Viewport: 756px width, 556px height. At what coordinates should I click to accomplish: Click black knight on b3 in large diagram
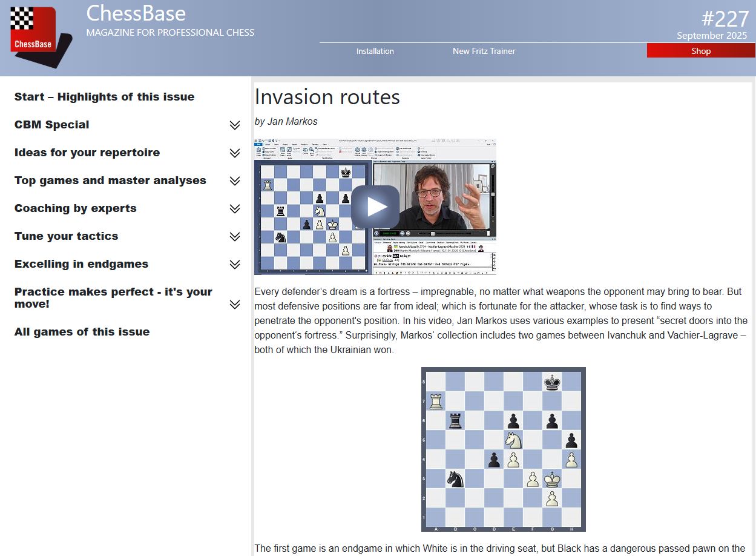coord(455,479)
